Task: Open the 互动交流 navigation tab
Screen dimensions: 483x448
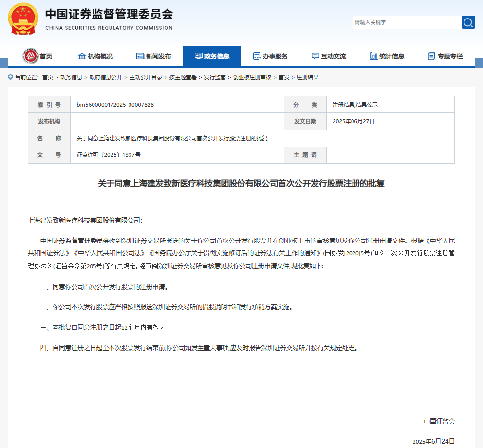Action: [329, 56]
